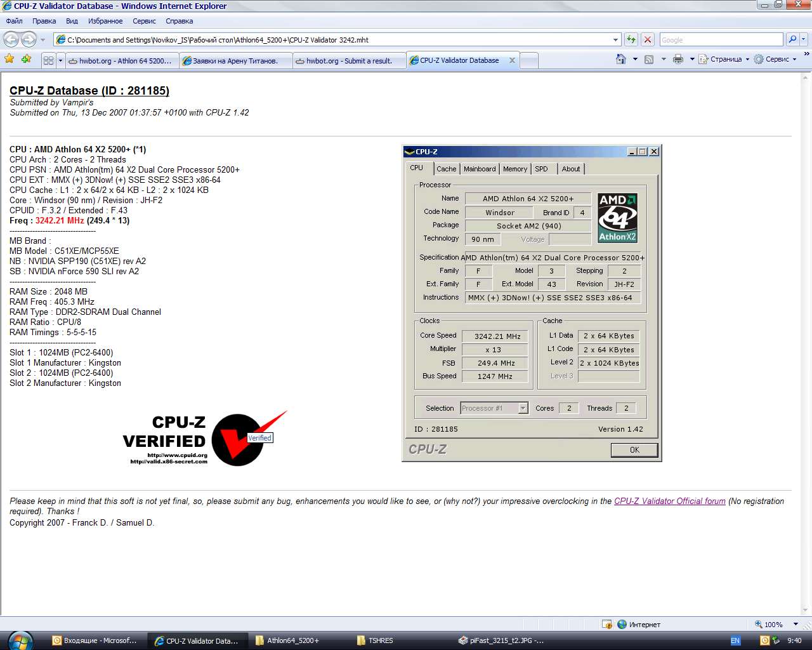Click the Home page icon
The height and width of the screenshot is (650, 812).
(x=620, y=59)
